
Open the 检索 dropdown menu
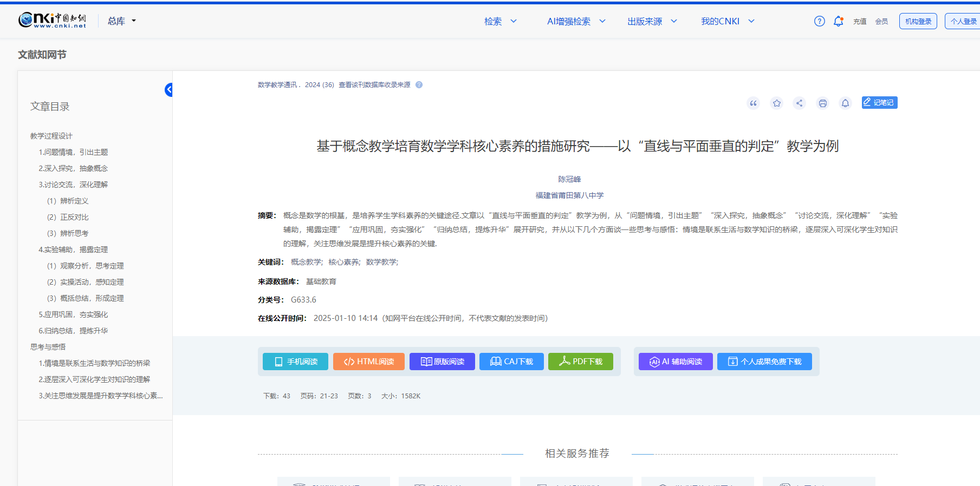[500, 21]
